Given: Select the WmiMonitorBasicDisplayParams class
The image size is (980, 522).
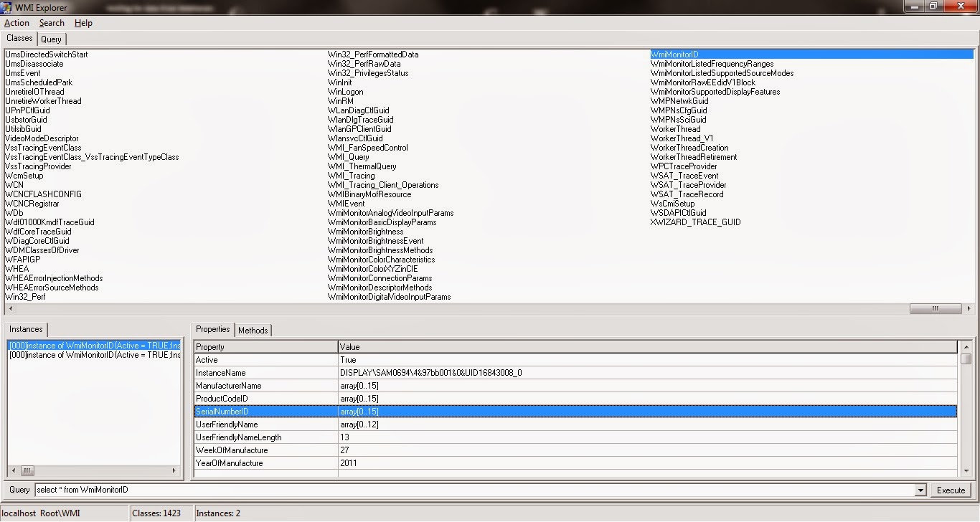Looking at the screenshot, I should pos(382,222).
